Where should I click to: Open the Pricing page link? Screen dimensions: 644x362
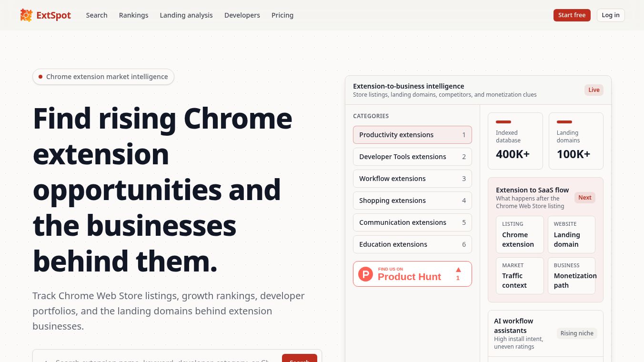click(282, 15)
